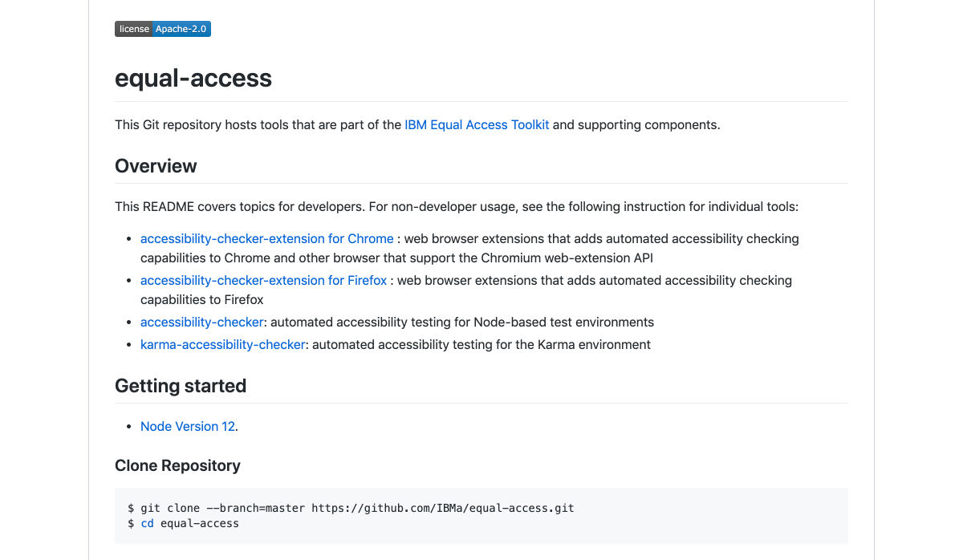Viewport: 963px width, 560px height.
Task: Click the Clone Repository subheading
Action: 177,465
